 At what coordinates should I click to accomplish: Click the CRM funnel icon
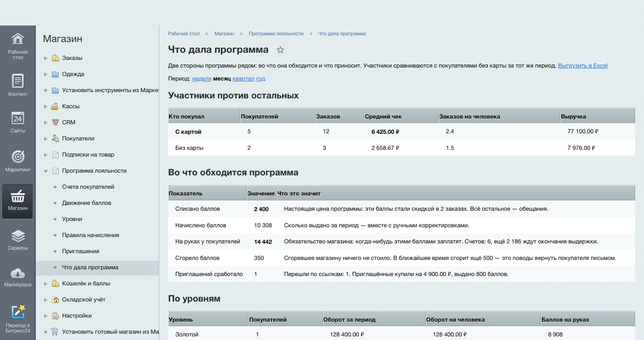point(55,122)
